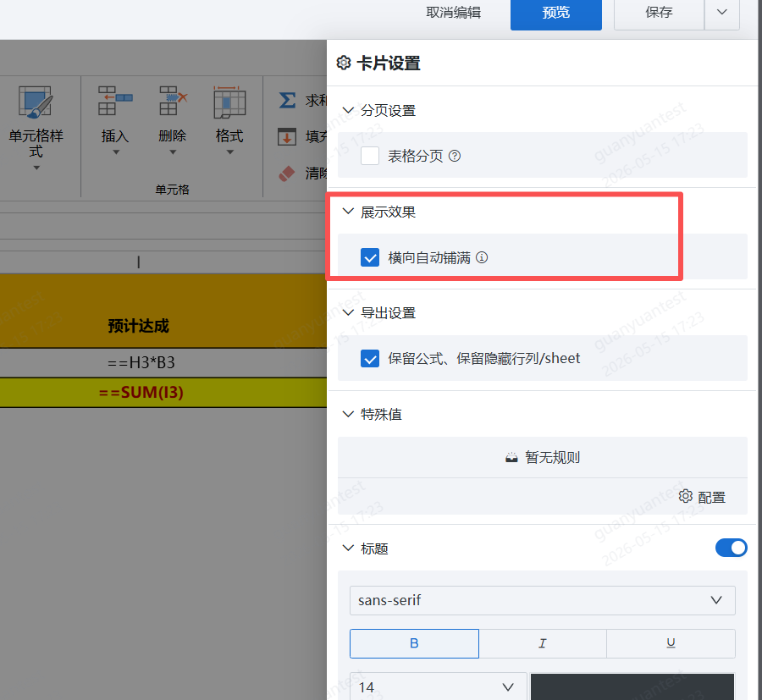Select the column I header
The image size is (762, 700).
163,262
